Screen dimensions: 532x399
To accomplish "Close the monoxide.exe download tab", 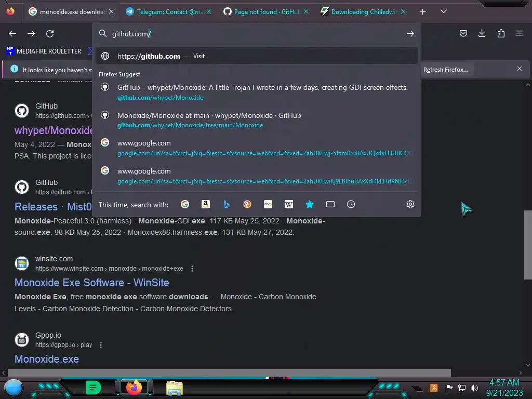I will click(x=111, y=11).
